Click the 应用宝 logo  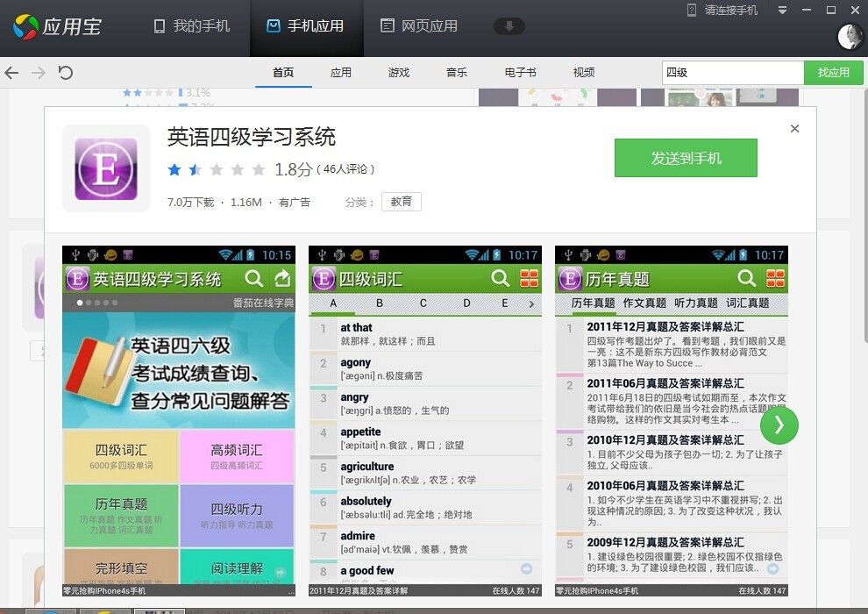tap(57, 26)
